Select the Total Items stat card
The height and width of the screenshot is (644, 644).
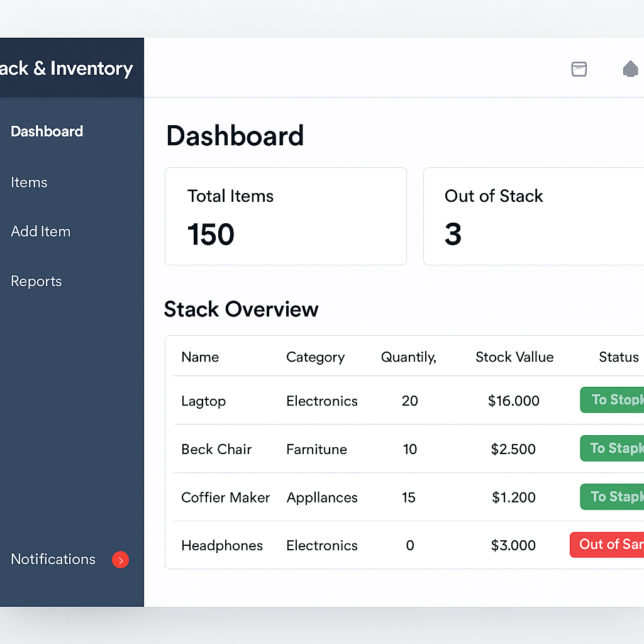tap(286, 216)
